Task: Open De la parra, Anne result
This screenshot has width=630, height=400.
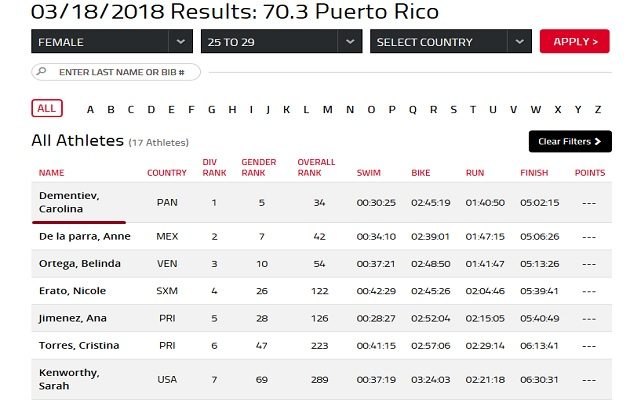Action: click(x=84, y=237)
